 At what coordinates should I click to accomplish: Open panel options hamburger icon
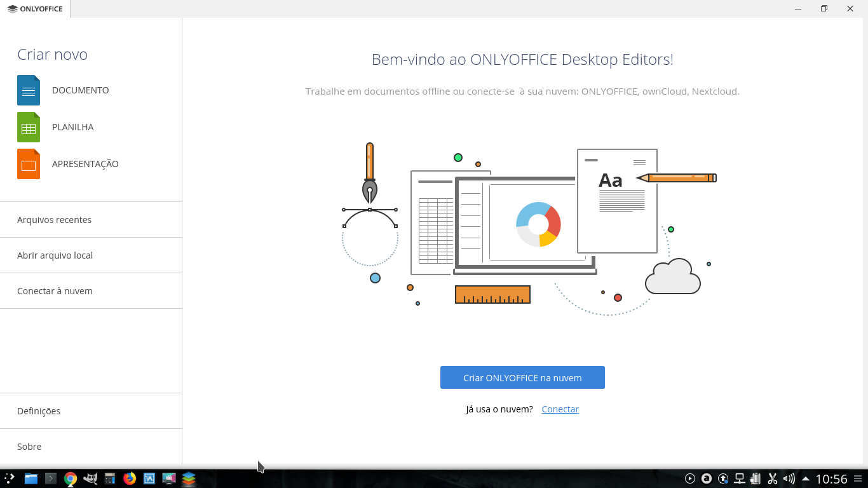point(858,478)
